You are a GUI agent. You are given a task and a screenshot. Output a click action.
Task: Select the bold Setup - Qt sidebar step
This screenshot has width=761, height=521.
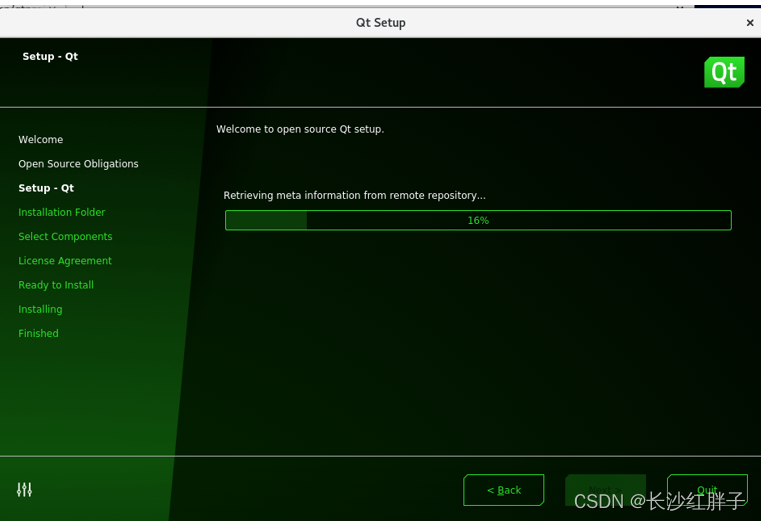[x=46, y=188]
